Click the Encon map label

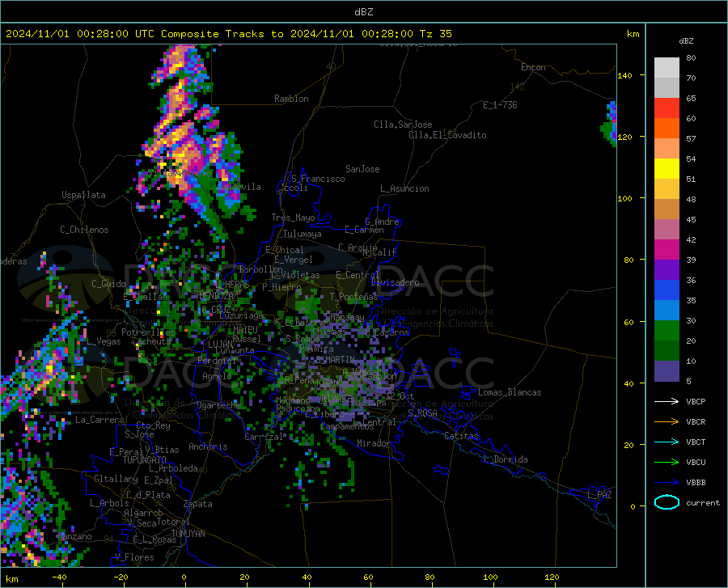[x=533, y=67]
